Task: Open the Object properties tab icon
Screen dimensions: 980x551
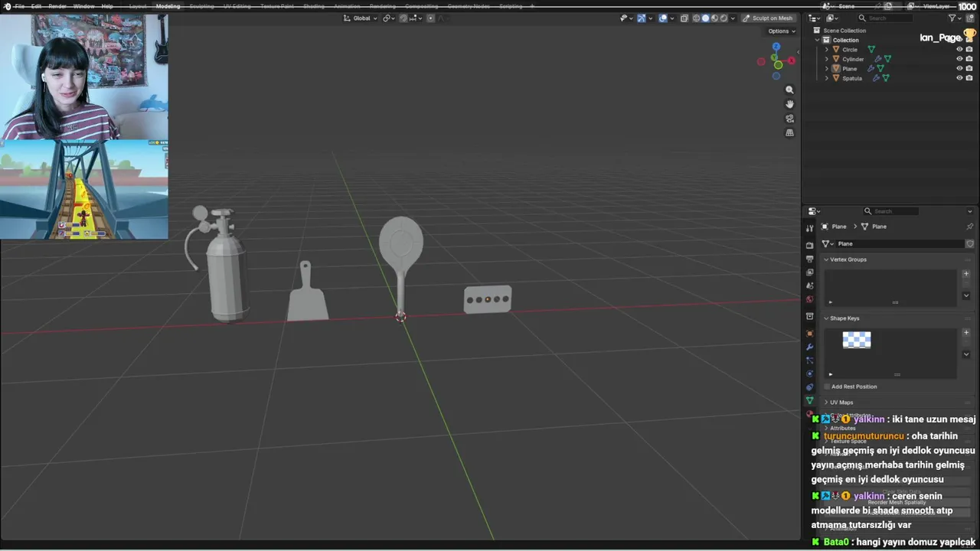Action: point(809,334)
